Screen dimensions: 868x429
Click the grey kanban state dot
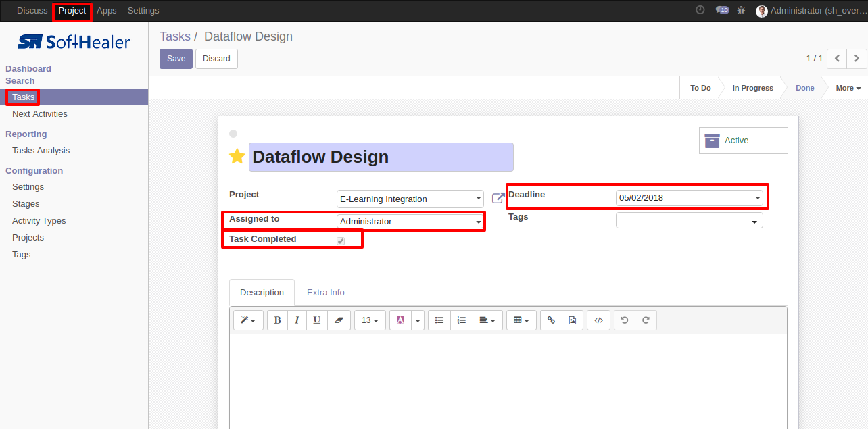pyautogui.click(x=233, y=134)
